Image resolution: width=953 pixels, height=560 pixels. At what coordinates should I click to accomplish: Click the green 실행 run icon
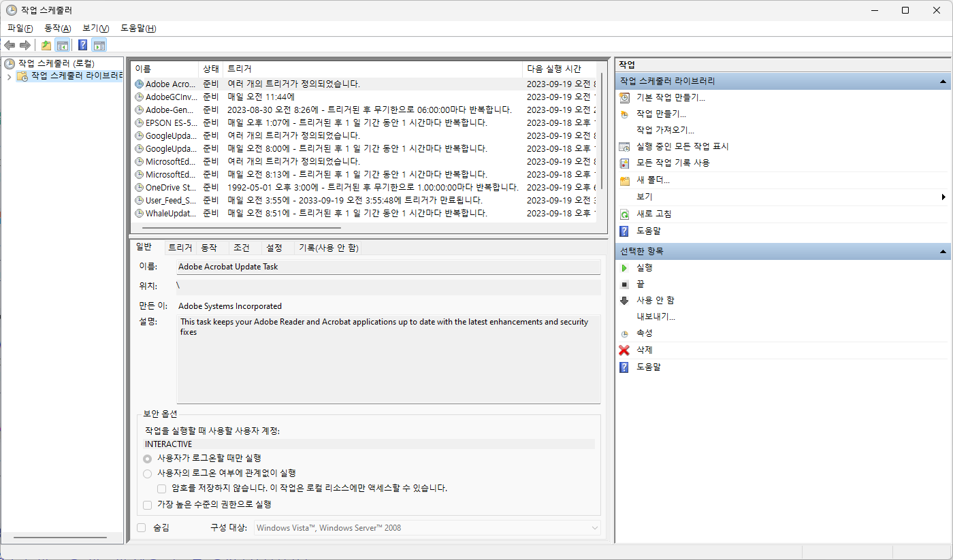(x=624, y=268)
